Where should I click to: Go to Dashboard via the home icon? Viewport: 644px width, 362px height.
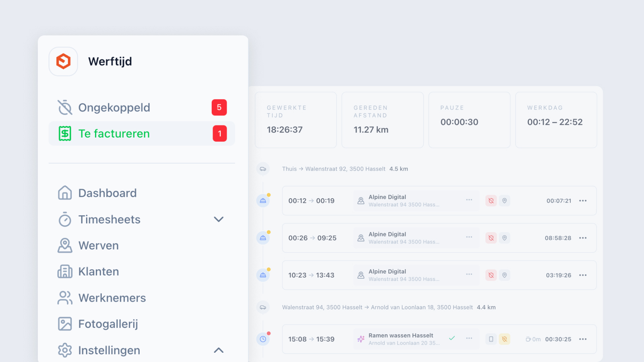(x=65, y=193)
